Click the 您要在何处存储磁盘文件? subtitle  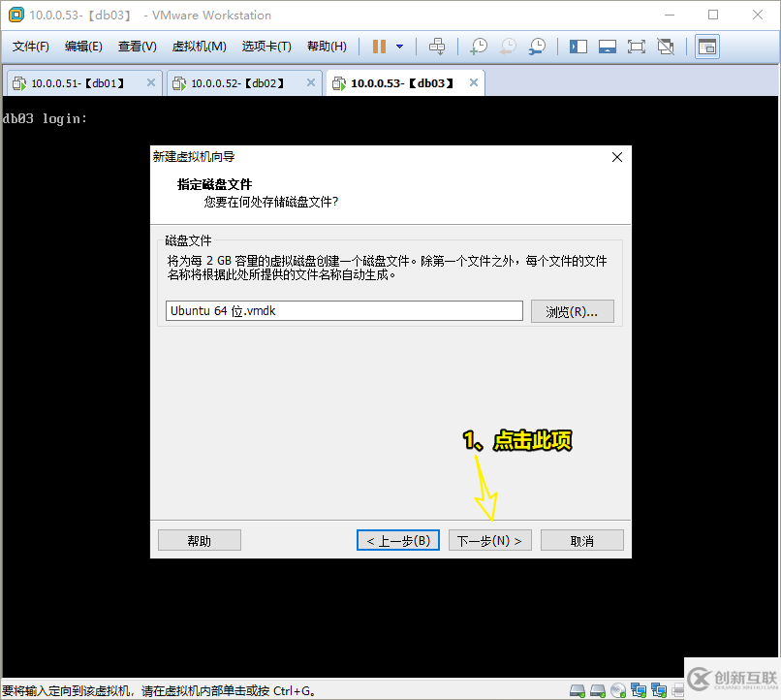271,202
